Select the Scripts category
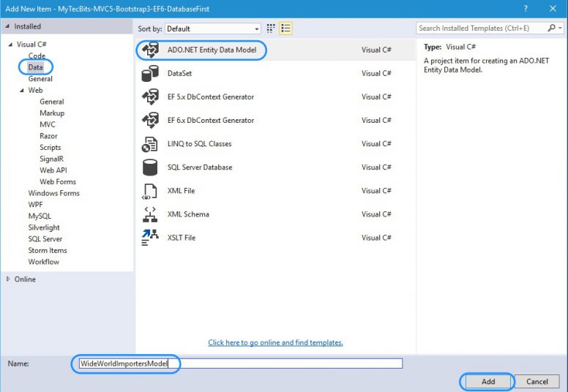The height and width of the screenshot is (392, 568). tap(51, 147)
